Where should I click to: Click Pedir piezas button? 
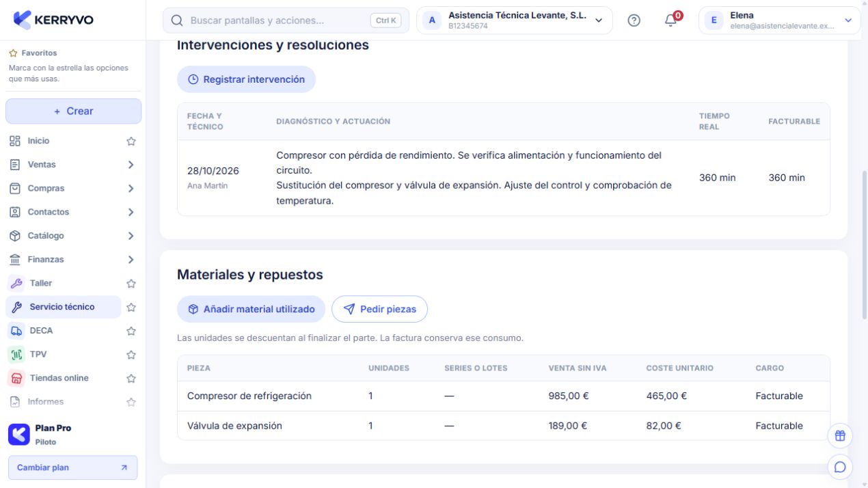379,309
